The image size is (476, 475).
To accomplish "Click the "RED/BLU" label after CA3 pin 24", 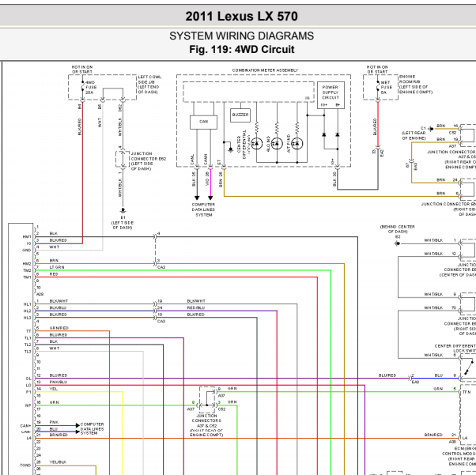I will [196, 307].
